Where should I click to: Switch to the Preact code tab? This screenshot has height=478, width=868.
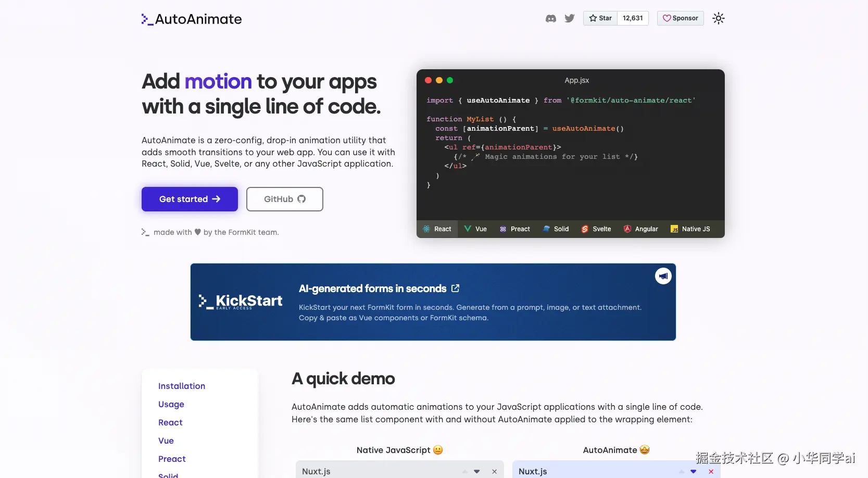coord(515,229)
